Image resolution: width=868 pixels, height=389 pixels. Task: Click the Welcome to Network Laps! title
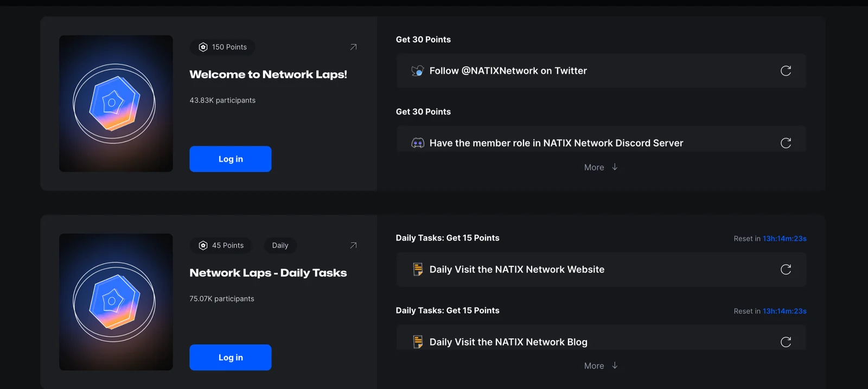[x=268, y=74]
